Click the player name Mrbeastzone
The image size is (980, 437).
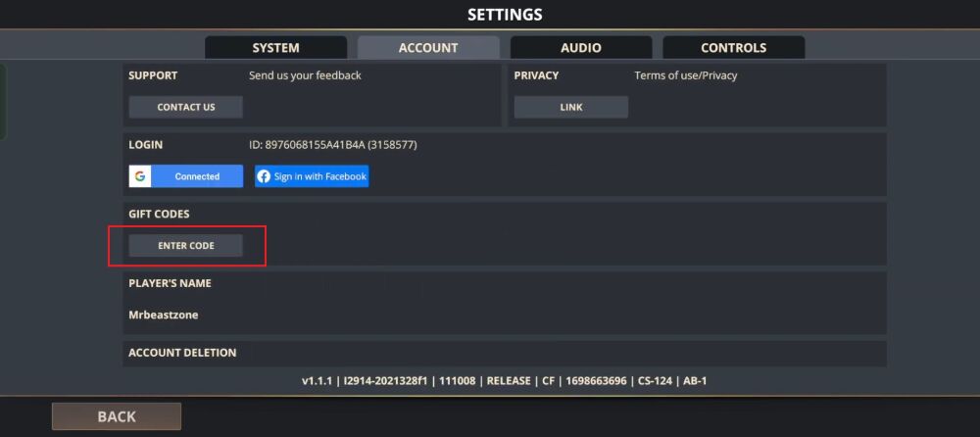[x=164, y=315]
